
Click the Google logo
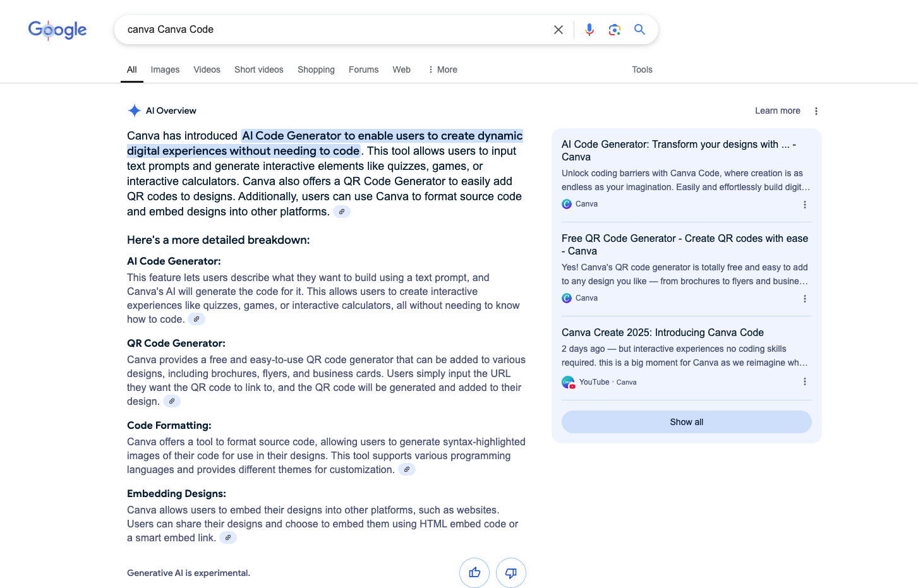(x=57, y=30)
